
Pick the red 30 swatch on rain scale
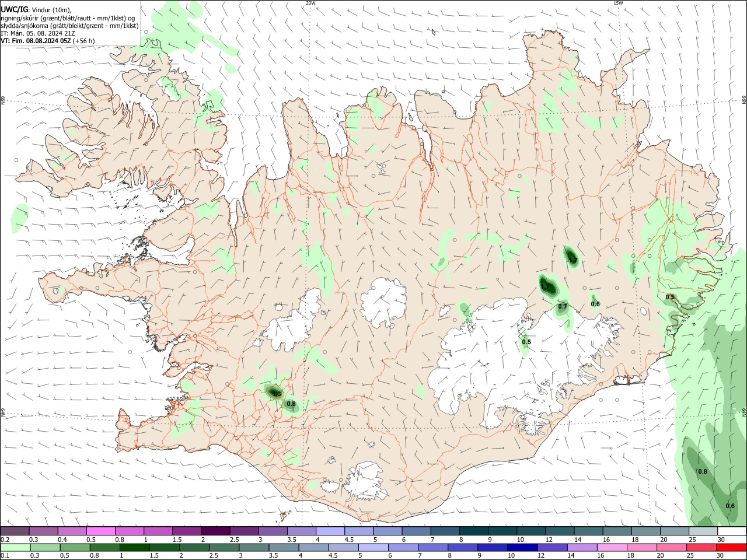731,547
